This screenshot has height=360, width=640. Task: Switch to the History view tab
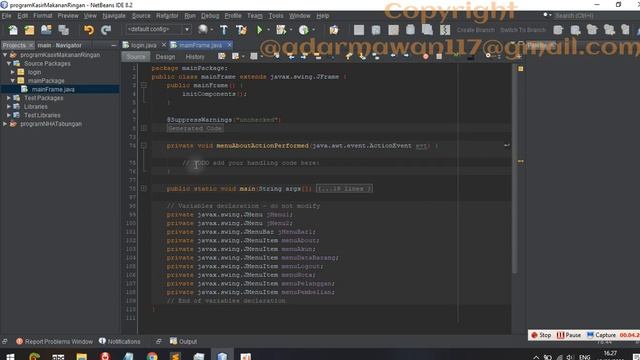[195, 57]
